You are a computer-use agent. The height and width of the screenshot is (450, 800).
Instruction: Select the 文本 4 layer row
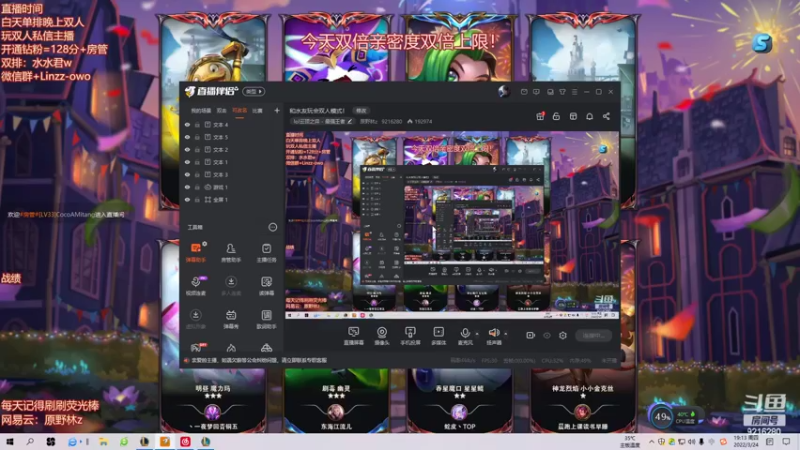pos(231,124)
